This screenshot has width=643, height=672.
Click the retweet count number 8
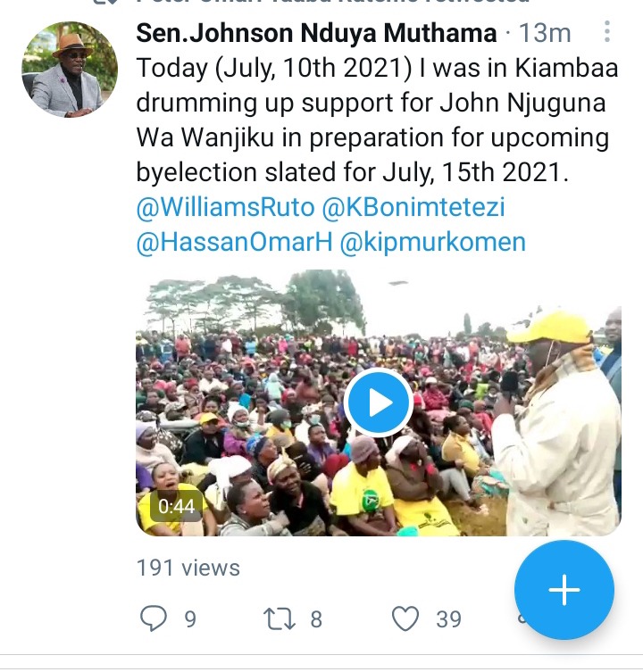coord(316,619)
